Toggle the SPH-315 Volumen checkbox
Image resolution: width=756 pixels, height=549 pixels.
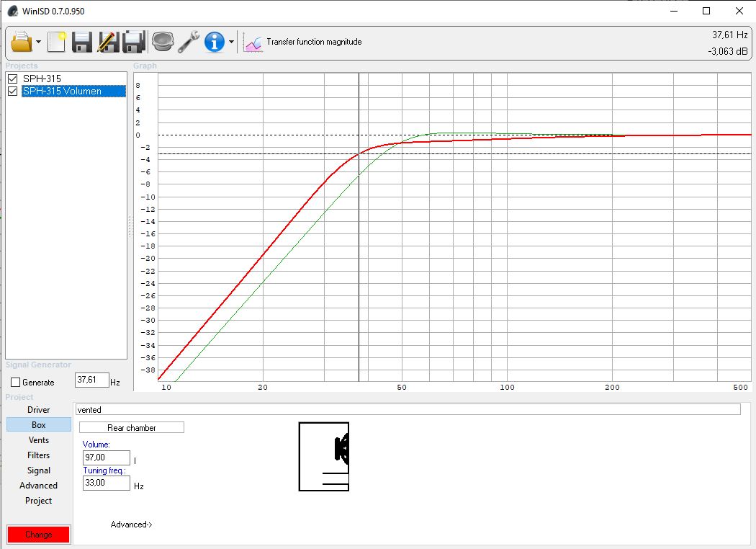[12, 91]
